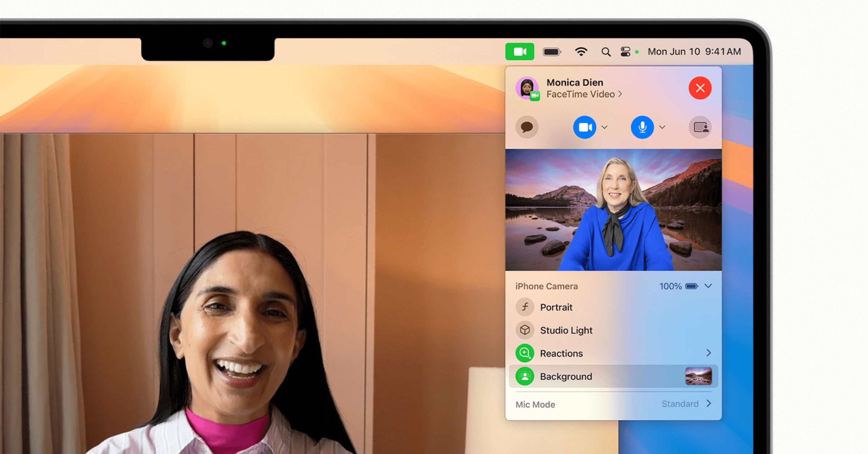Mute the blue microphone button
The image size is (868, 454).
pyautogui.click(x=642, y=127)
